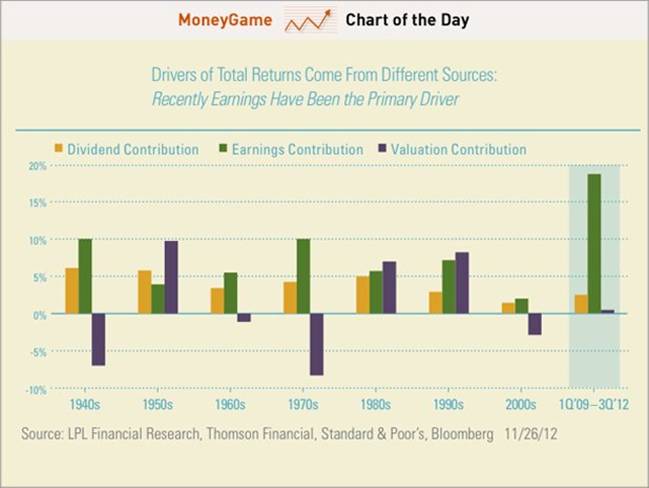Click the 1940s purple valuation bar
This screenshot has height=488, width=649.
[98, 339]
